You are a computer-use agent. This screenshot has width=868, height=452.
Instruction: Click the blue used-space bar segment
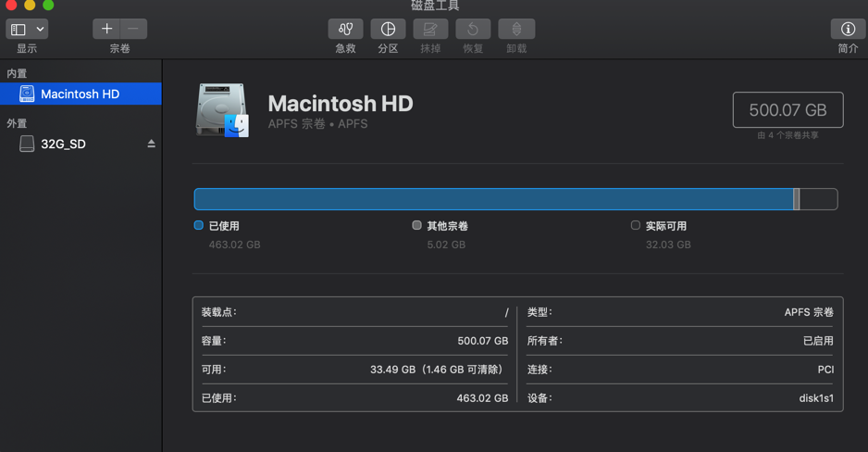(494, 199)
